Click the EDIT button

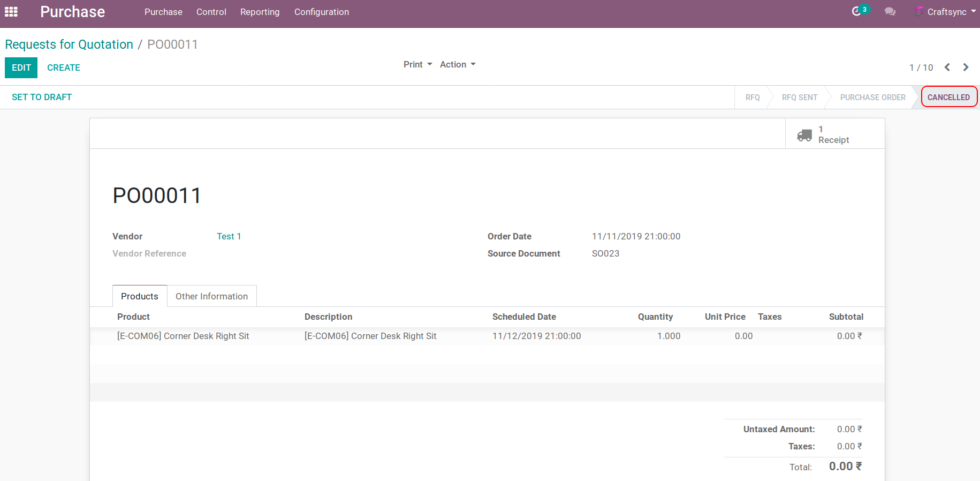pos(21,67)
